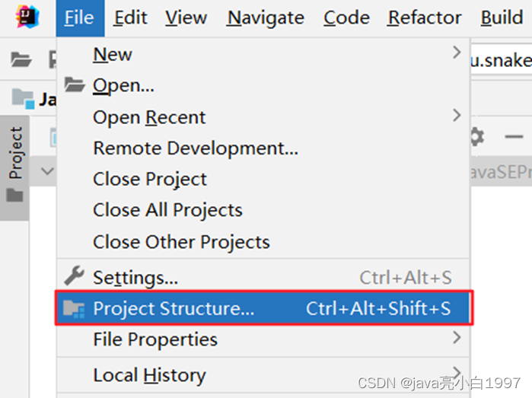Click the wrench icon beside Settings
532x398 pixels.
[74, 277]
